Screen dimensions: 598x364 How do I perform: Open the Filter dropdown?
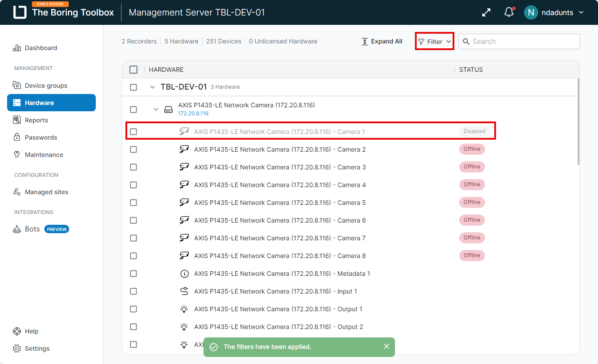coord(434,41)
